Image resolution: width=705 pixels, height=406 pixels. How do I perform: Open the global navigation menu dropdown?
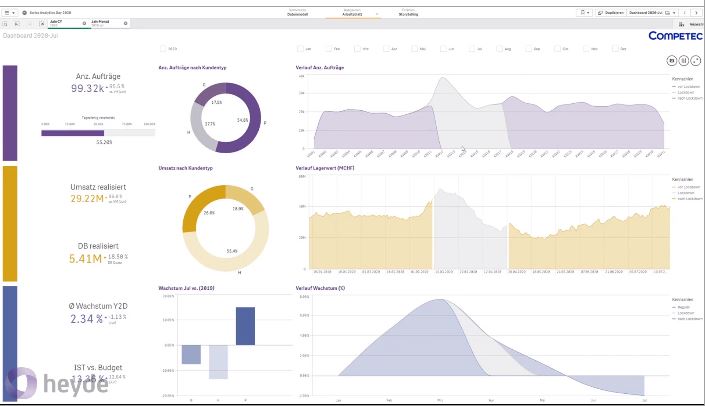[x=9, y=13]
